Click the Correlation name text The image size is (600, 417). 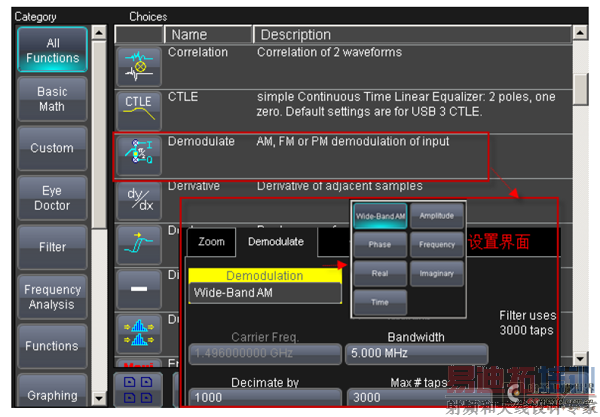198,52
